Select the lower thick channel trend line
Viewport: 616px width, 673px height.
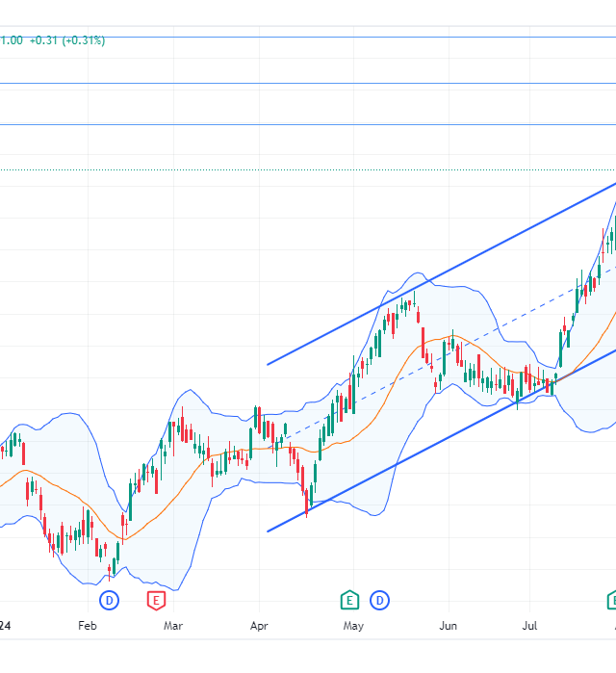(x=442, y=441)
